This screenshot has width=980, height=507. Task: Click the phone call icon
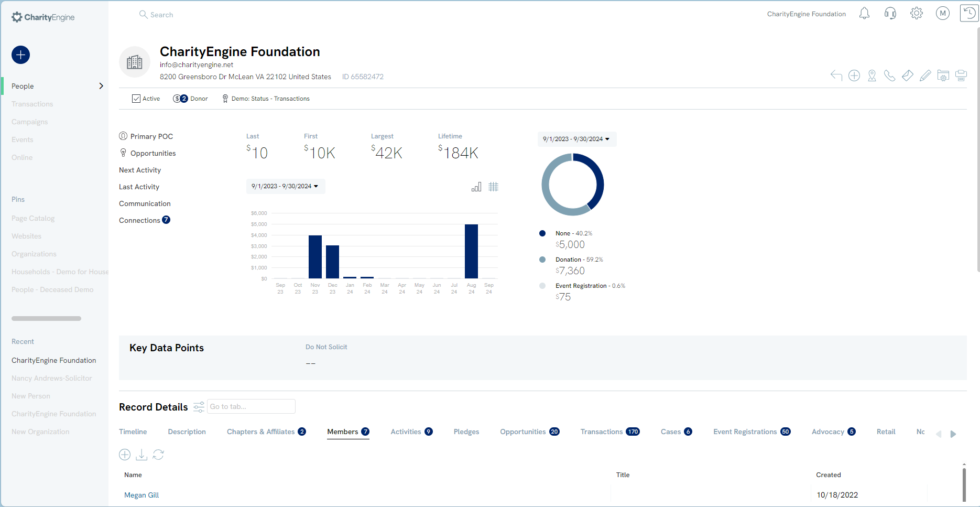point(890,75)
